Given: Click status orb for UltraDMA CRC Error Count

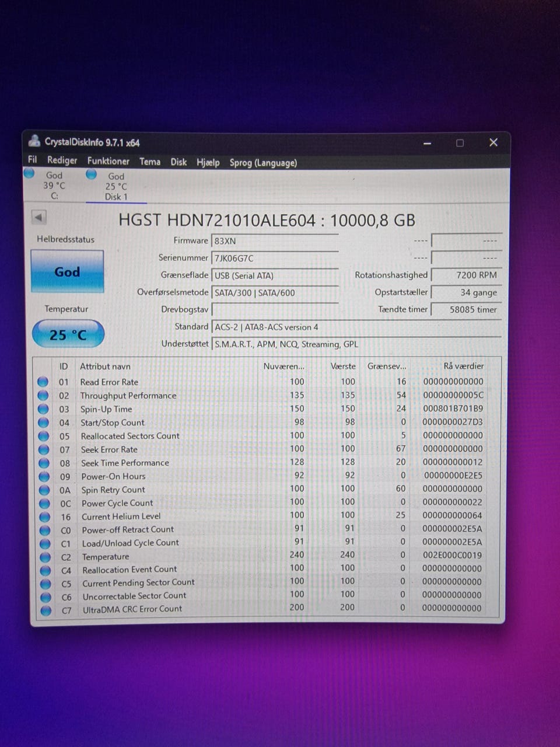Looking at the screenshot, I should tap(45, 610).
